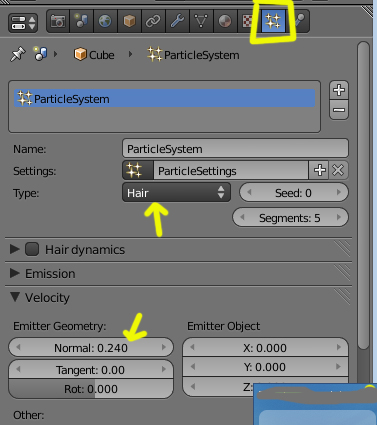Click the ParticleSystem breadcrumb item
The width and height of the screenshot is (377, 425).
(x=193, y=55)
